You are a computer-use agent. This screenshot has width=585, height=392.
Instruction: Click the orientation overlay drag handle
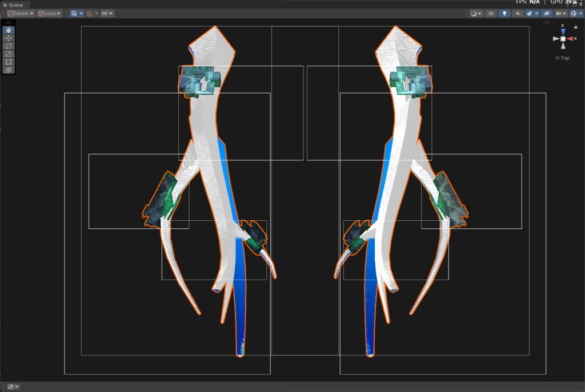(x=547, y=23)
